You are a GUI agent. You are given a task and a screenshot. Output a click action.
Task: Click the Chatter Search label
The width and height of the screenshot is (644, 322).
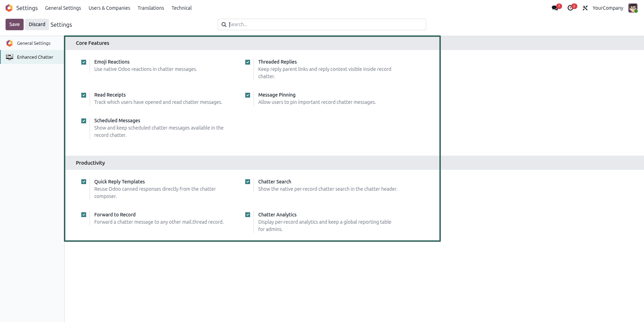click(x=275, y=182)
